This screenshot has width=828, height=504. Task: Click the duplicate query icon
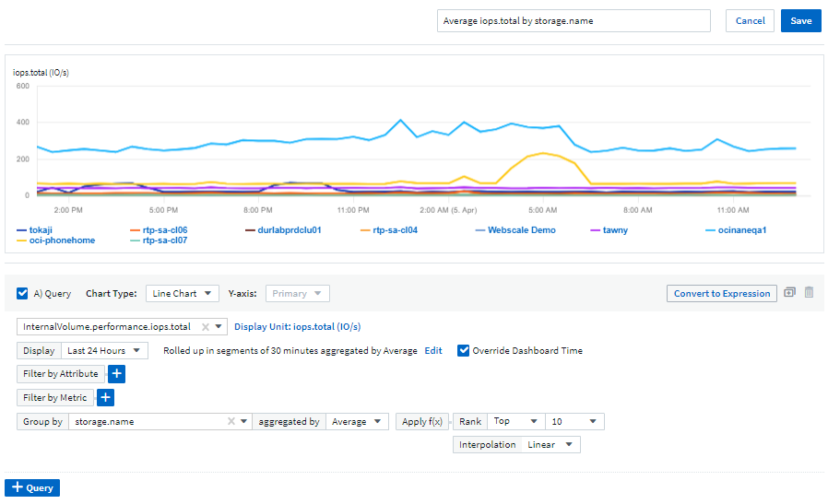(x=789, y=293)
